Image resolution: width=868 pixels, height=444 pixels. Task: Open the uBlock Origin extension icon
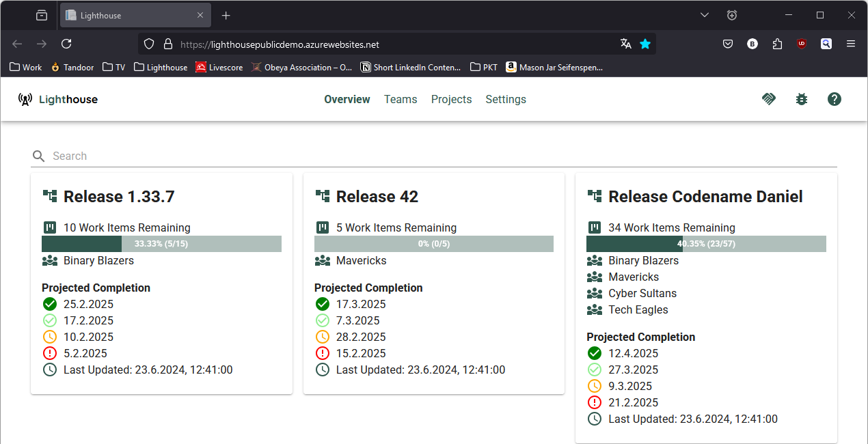[x=801, y=44]
